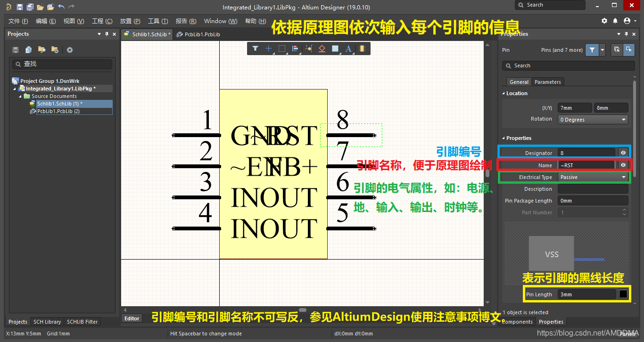The image size is (644, 342).
Task: Select the Place Text String tool
Action: point(348,49)
